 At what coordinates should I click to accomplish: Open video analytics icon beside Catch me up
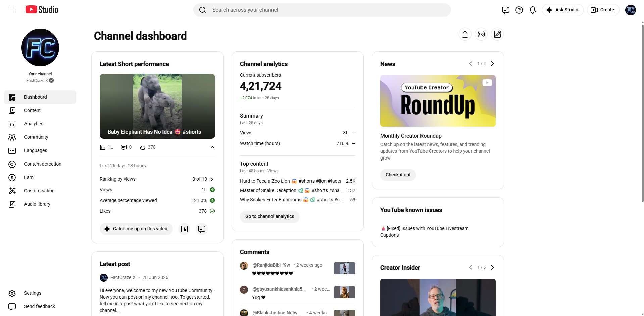184,229
